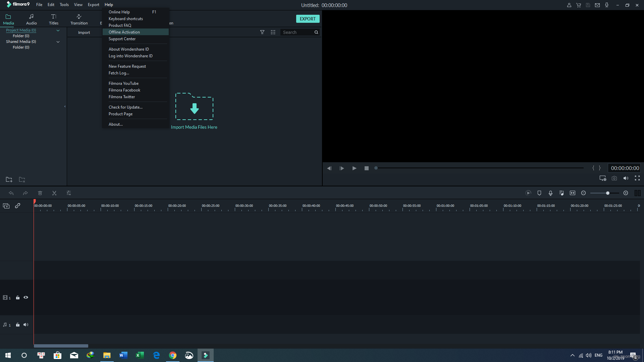This screenshot has width=644, height=362.
Task: Click the media import folder thumbnail
Action: (x=194, y=107)
